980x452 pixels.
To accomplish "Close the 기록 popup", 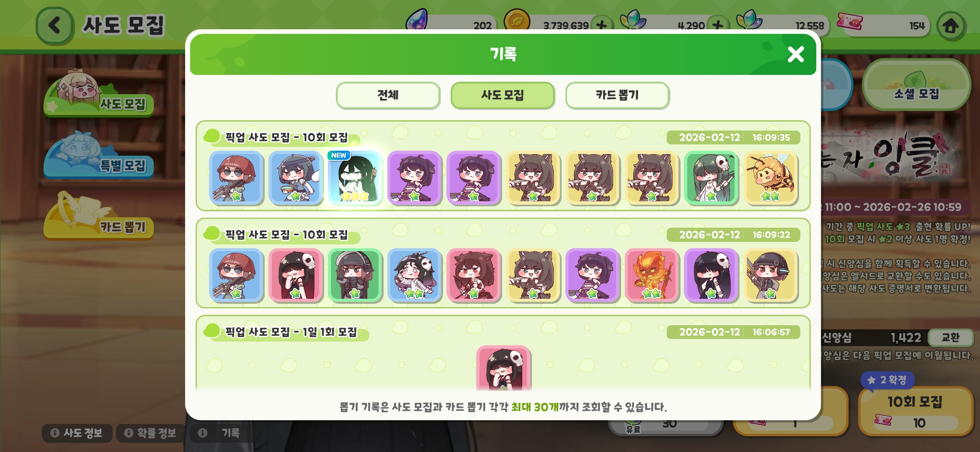I will pos(795,54).
